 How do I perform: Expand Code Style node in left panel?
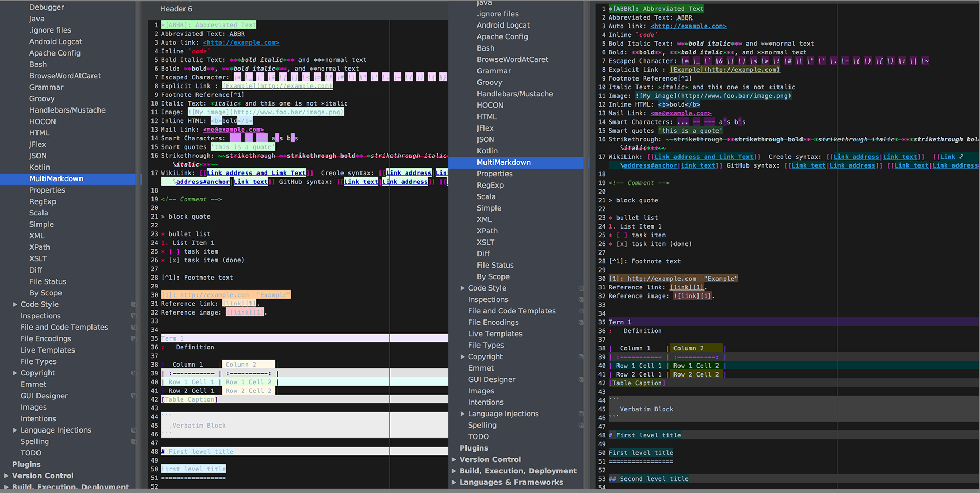[x=15, y=305]
